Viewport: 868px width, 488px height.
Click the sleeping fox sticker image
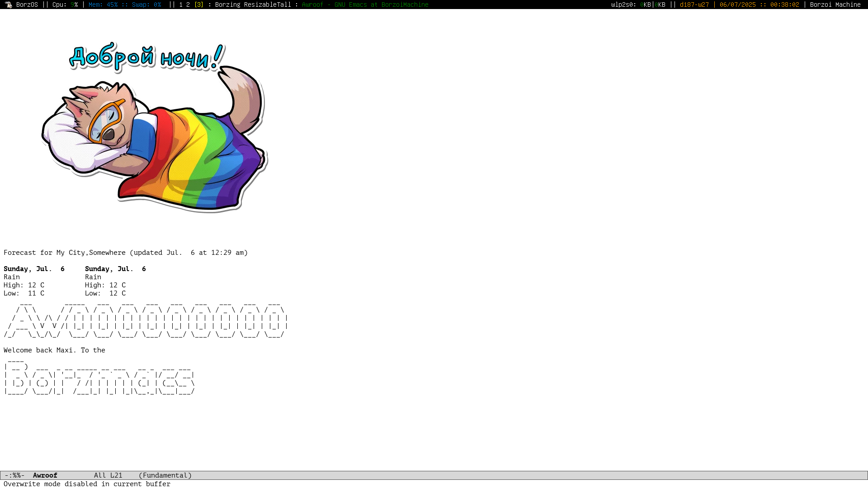click(155, 127)
